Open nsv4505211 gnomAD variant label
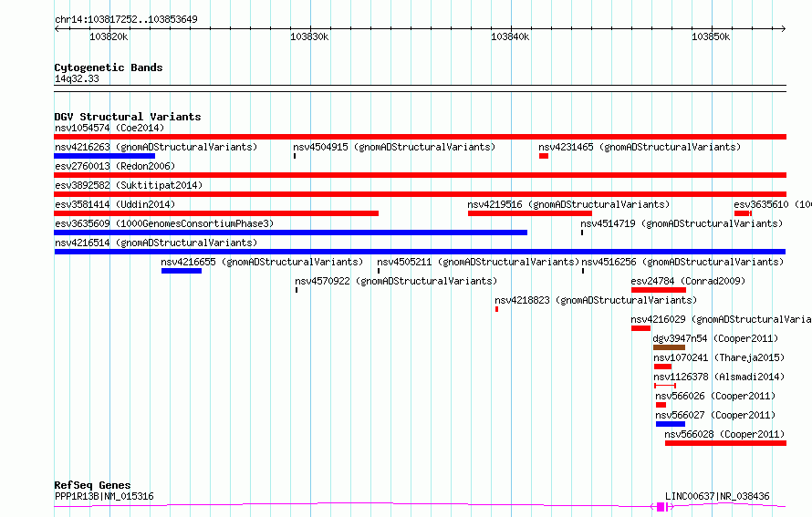812x517 pixels. pyautogui.click(x=478, y=262)
